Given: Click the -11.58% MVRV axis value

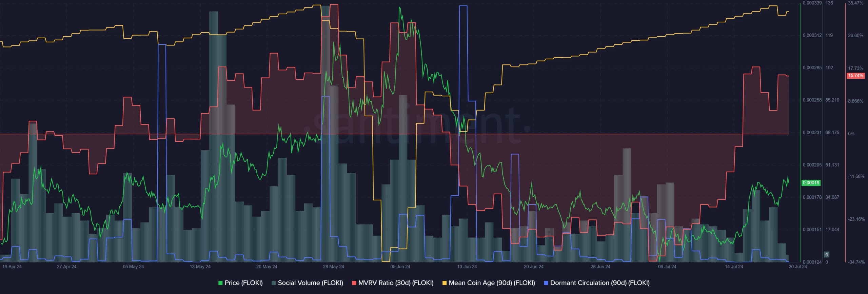Looking at the screenshot, I should (856, 177).
